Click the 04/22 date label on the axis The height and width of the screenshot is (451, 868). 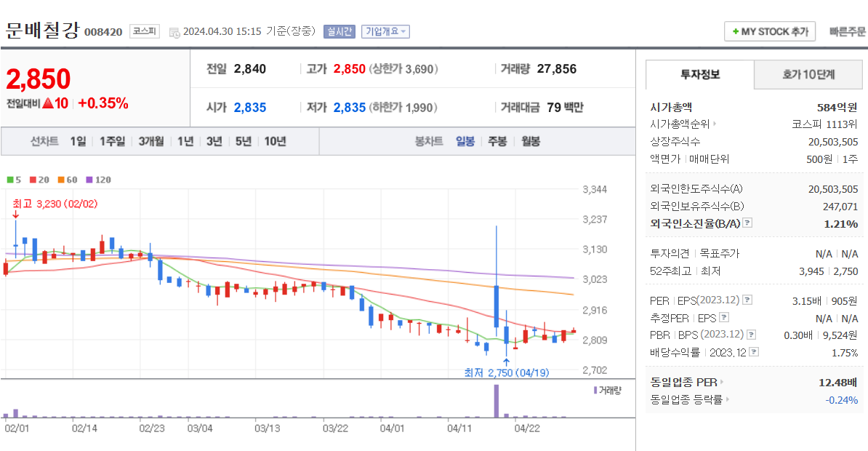pyautogui.click(x=527, y=428)
